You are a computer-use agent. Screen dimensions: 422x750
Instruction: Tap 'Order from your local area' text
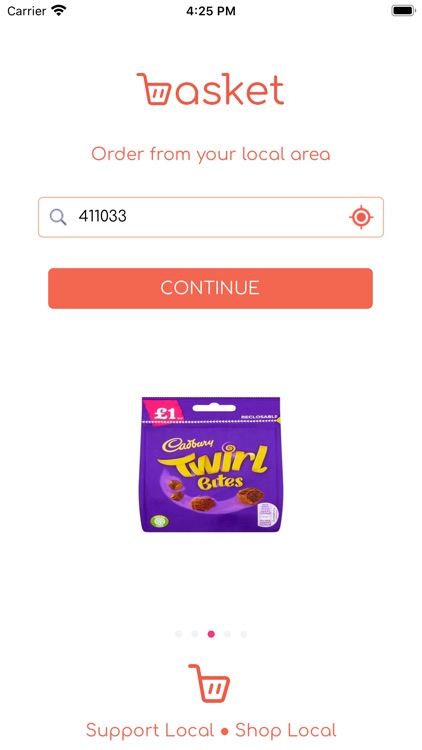coord(211,154)
